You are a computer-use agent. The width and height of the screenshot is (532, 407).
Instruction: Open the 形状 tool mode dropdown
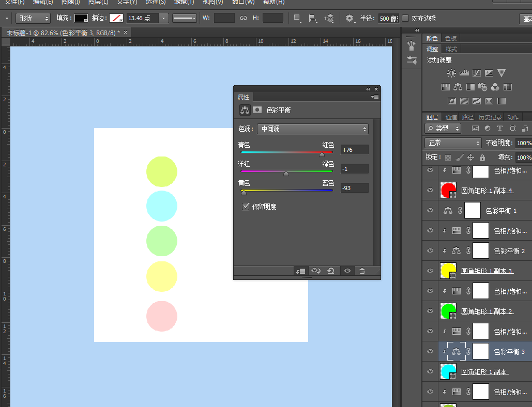coord(34,19)
